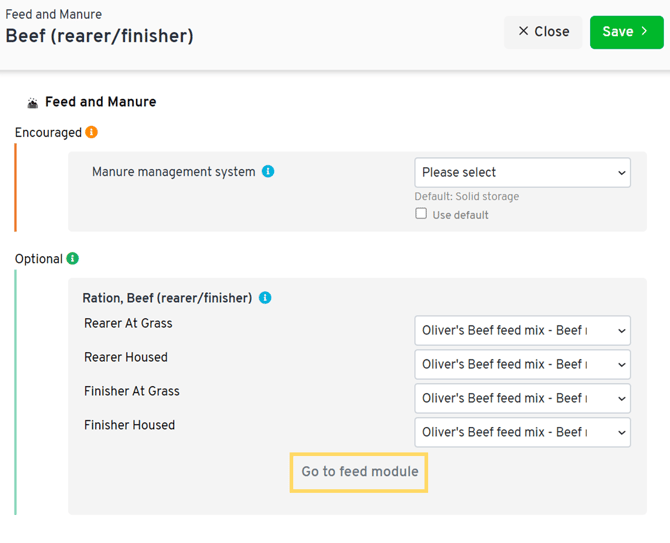Expand the Finisher Housed ration dropdown
Screen dimensions: 670x543
pyautogui.click(x=522, y=432)
